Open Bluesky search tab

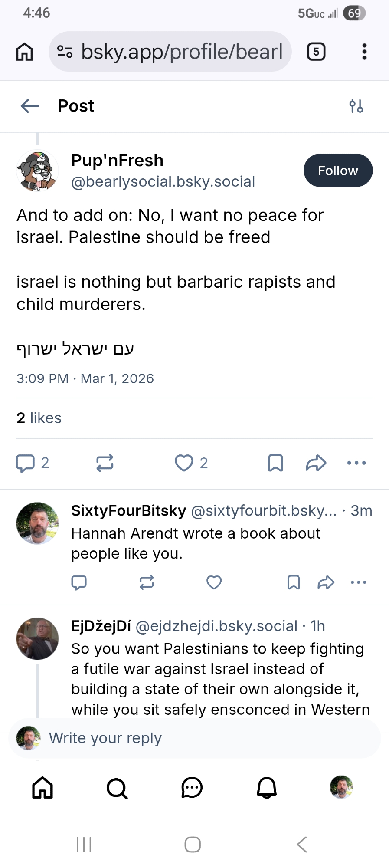pyautogui.click(x=117, y=788)
